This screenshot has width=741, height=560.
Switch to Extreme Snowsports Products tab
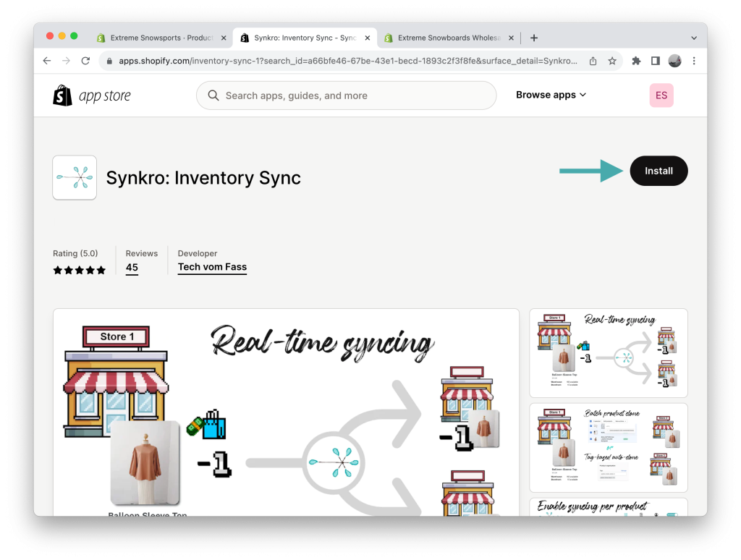pos(161,38)
